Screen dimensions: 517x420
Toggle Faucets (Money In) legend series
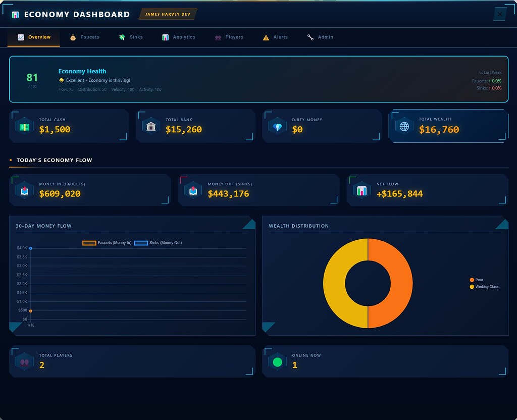coord(107,243)
